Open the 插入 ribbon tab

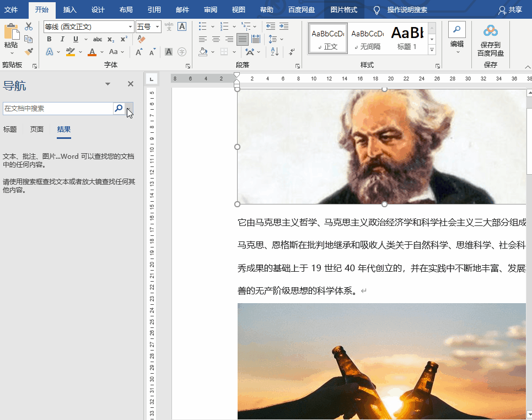click(x=70, y=10)
